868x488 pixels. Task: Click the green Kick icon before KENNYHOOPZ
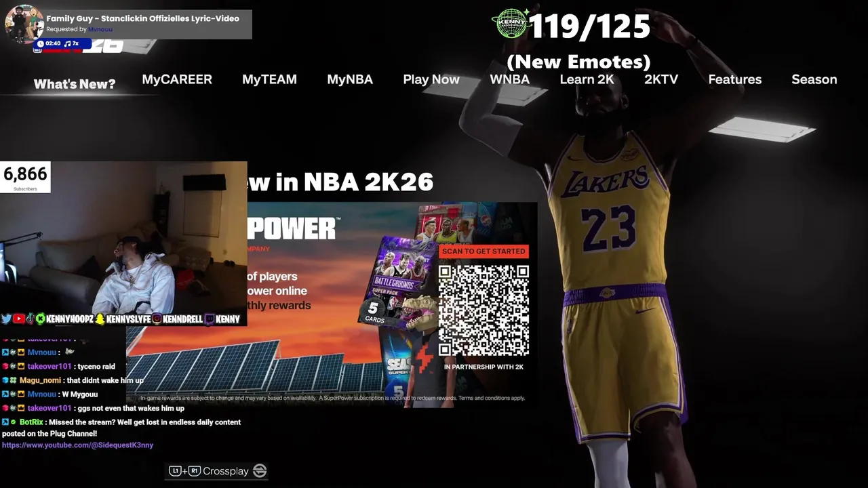(41, 319)
